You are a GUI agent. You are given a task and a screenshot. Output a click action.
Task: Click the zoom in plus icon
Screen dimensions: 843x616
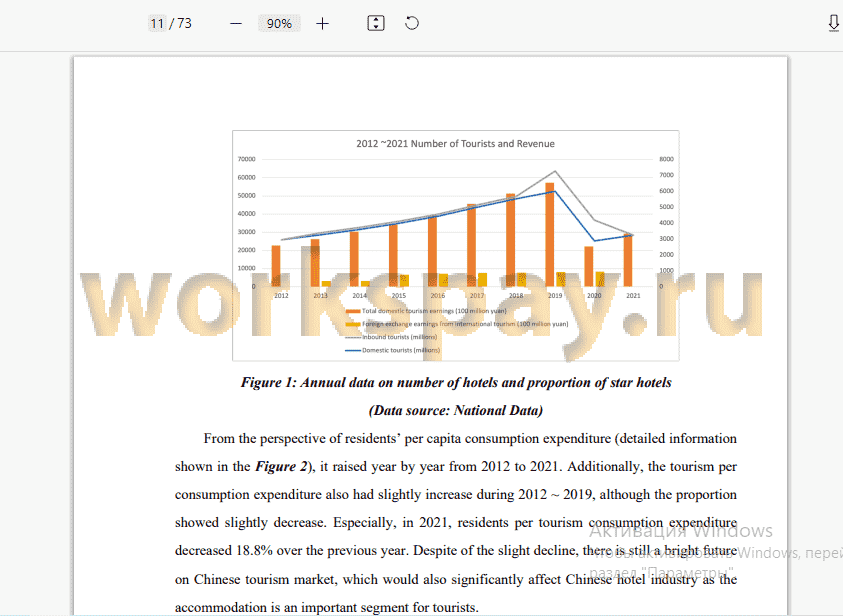click(322, 24)
